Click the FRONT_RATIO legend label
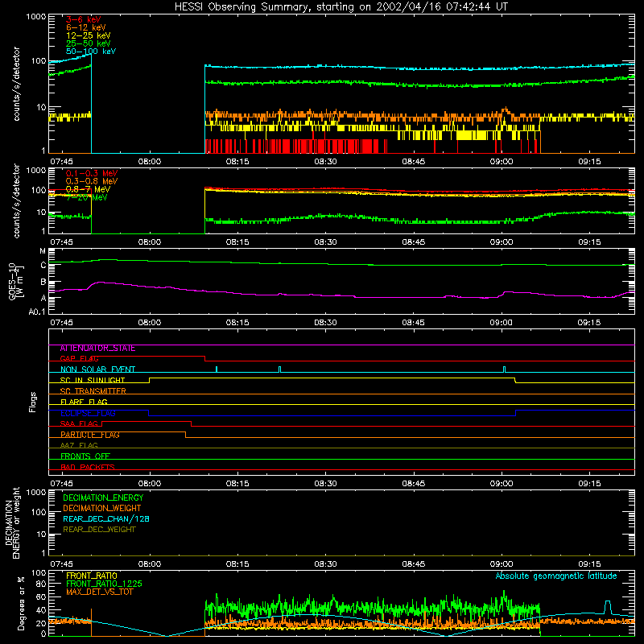The height and width of the screenshot is (644, 644). 92,576
